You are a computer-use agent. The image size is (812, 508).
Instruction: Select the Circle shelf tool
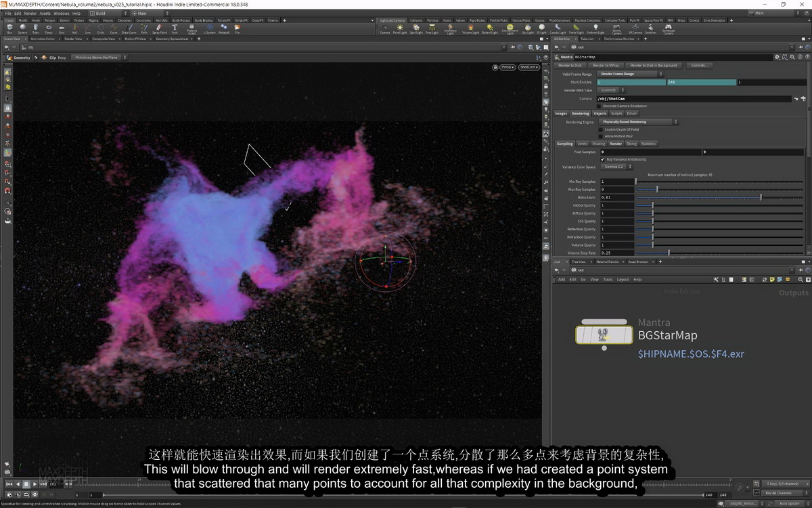[101, 28]
